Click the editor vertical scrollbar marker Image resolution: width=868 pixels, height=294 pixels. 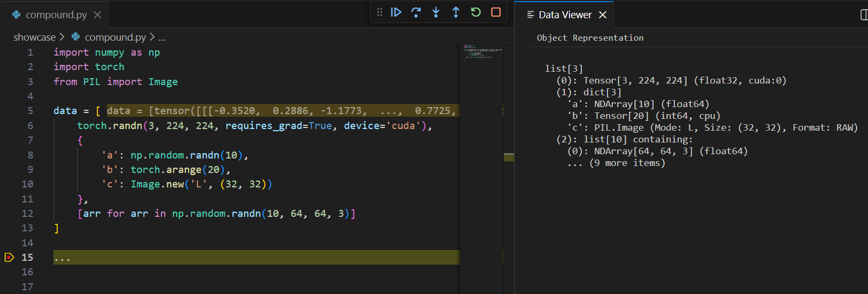click(x=509, y=157)
